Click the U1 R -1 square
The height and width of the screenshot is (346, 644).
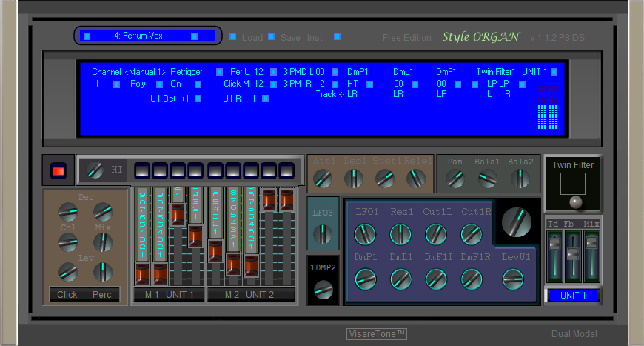[265, 99]
